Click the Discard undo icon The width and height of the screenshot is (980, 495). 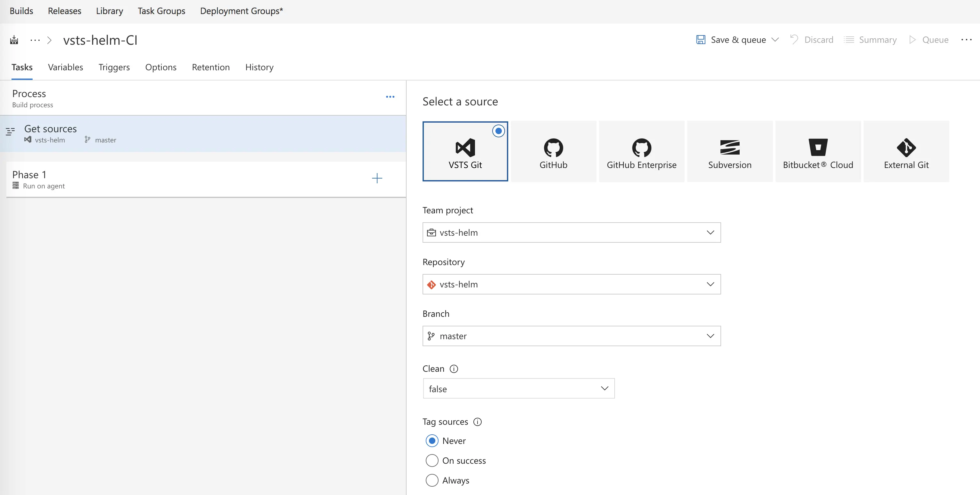[x=794, y=39]
